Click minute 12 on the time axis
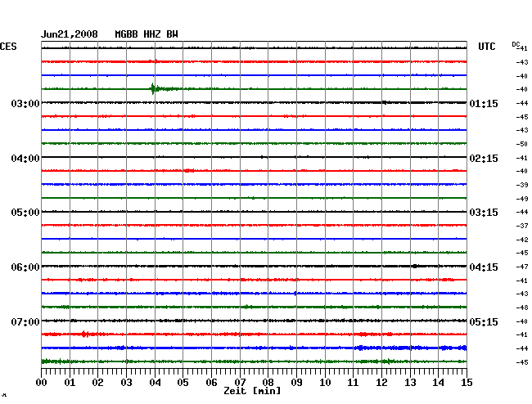The width and height of the screenshot is (532, 404). pos(381,383)
